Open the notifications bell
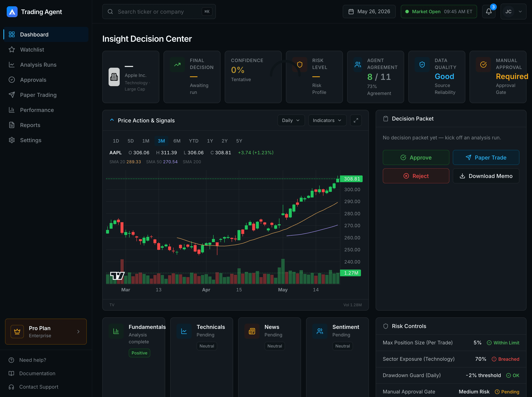This screenshot has width=532, height=397. point(489,12)
